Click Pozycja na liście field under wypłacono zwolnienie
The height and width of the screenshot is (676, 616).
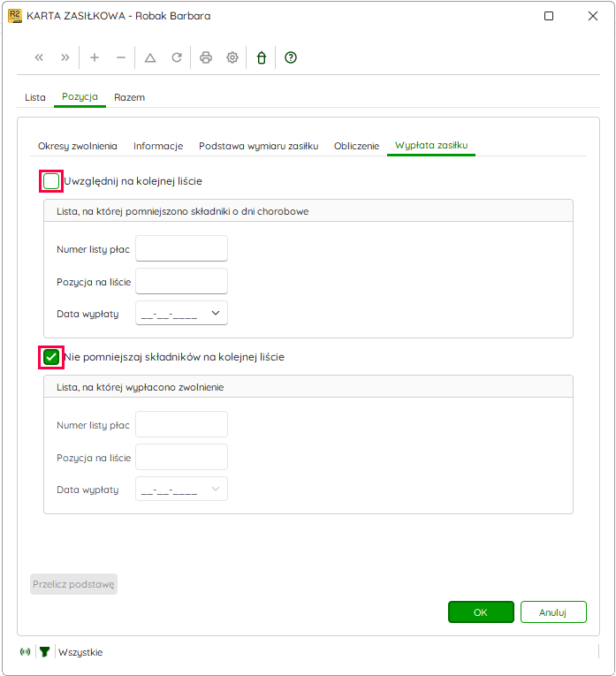(181, 457)
